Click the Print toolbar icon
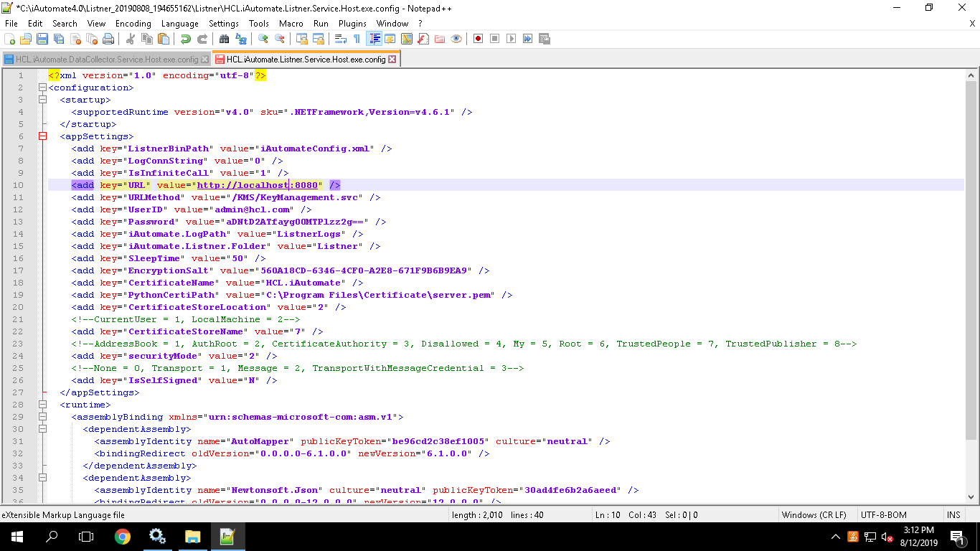 tap(108, 39)
